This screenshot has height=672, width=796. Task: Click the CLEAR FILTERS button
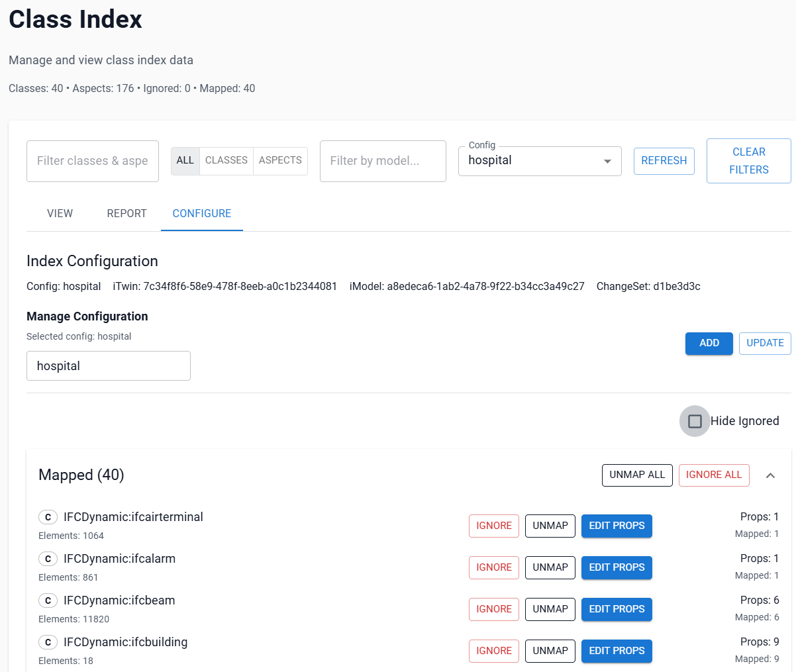(749, 161)
